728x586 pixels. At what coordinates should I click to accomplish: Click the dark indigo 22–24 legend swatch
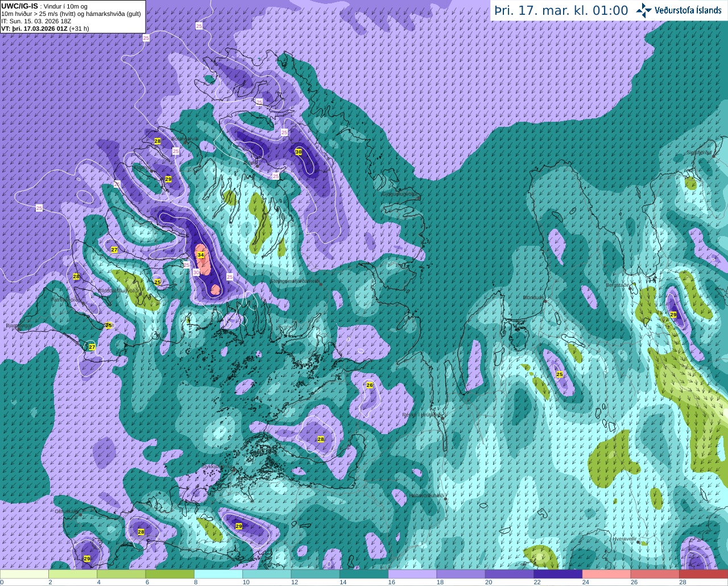[558, 574]
